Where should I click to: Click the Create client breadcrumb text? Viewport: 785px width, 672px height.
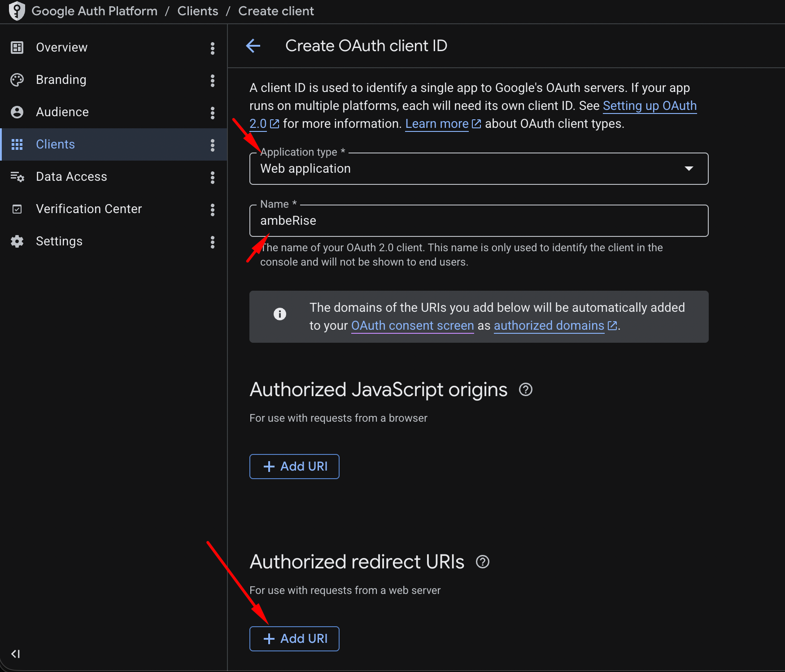click(x=276, y=11)
